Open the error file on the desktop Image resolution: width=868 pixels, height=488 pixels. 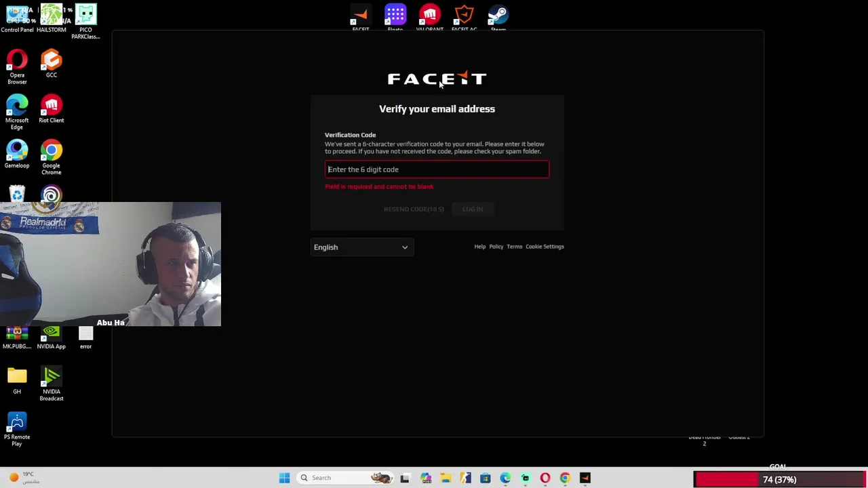pyautogui.click(x=85, y=338)
